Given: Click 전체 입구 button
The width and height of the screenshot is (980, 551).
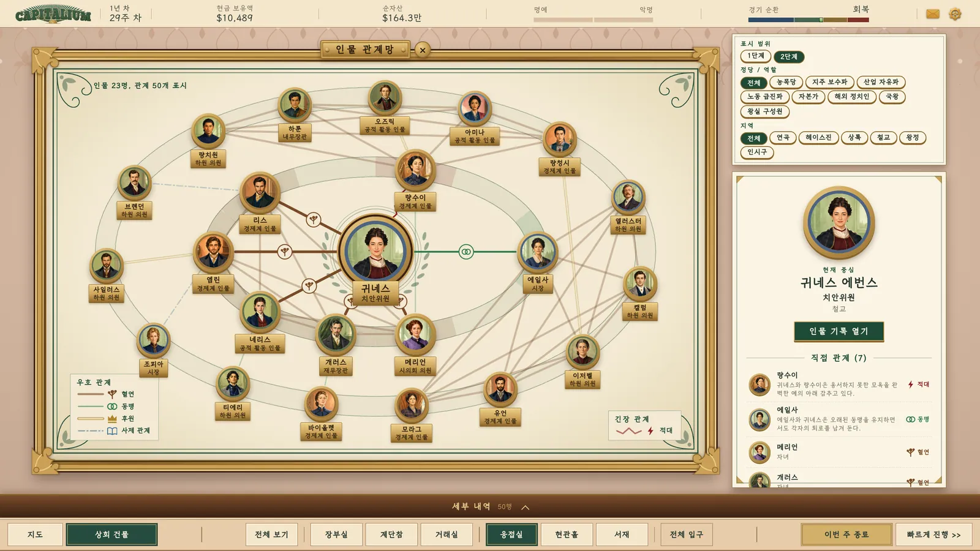Looking at the screenshot, I should click(x=686, y=534).
